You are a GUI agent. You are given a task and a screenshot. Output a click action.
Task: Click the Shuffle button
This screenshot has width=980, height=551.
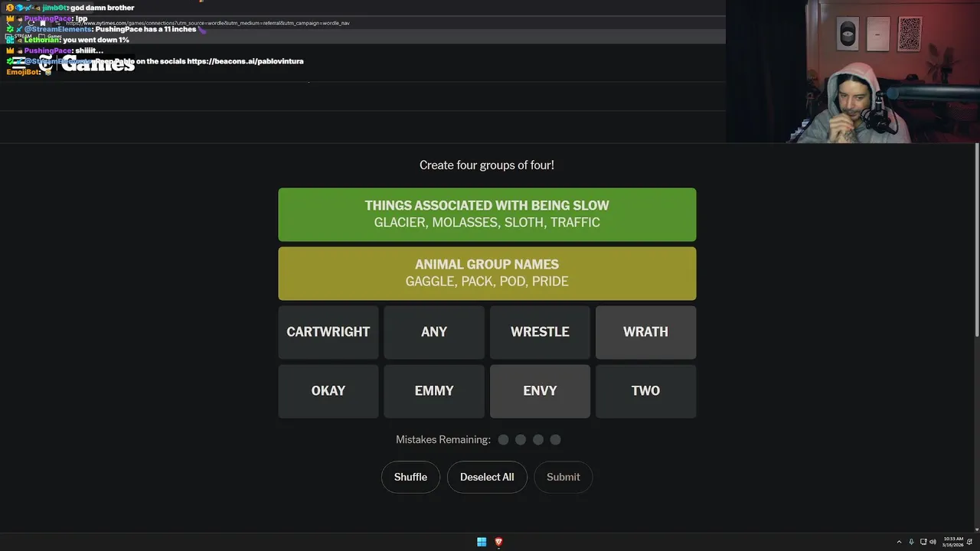coord(410,477)
